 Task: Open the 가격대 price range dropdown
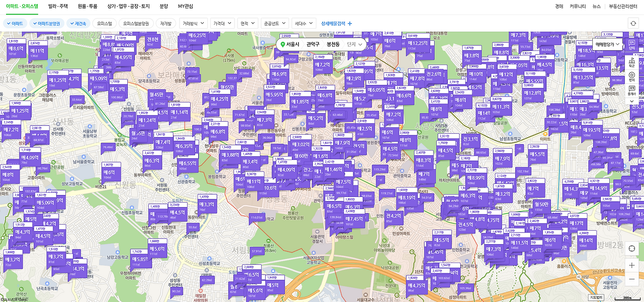222,23
